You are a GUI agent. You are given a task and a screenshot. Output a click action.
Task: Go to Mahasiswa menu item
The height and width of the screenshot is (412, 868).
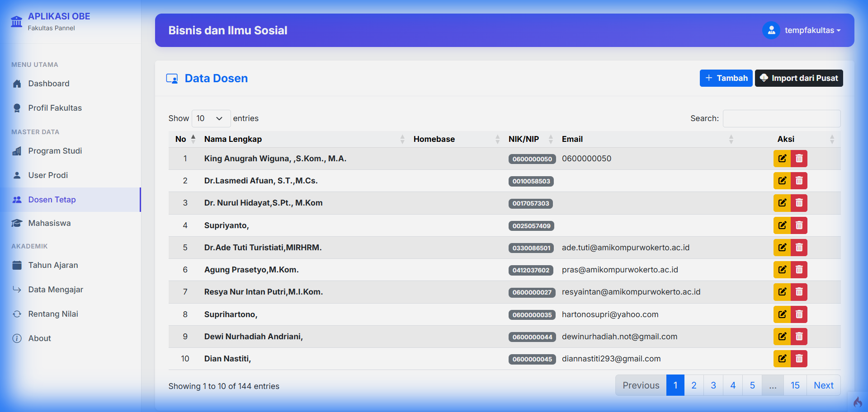(49, 223)
